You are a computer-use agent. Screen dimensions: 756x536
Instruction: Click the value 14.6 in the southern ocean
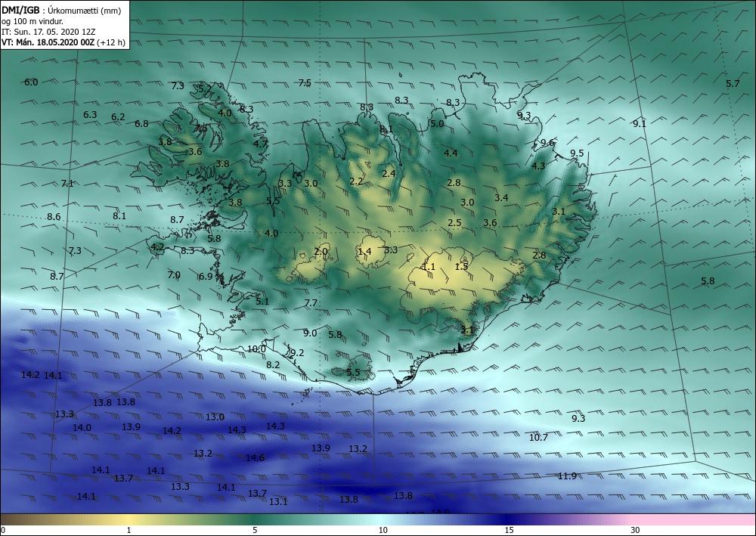[x=255, y=458]
